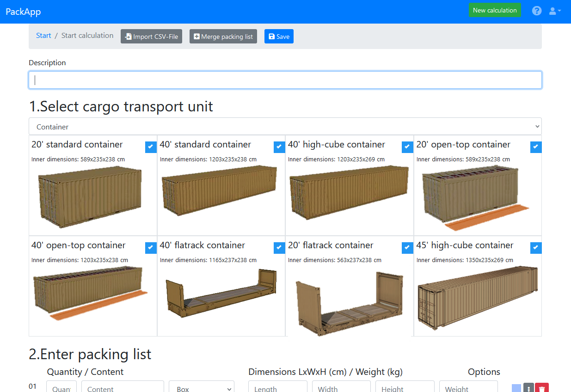Deselect the 20' standard container checkbox

point(151,147)
